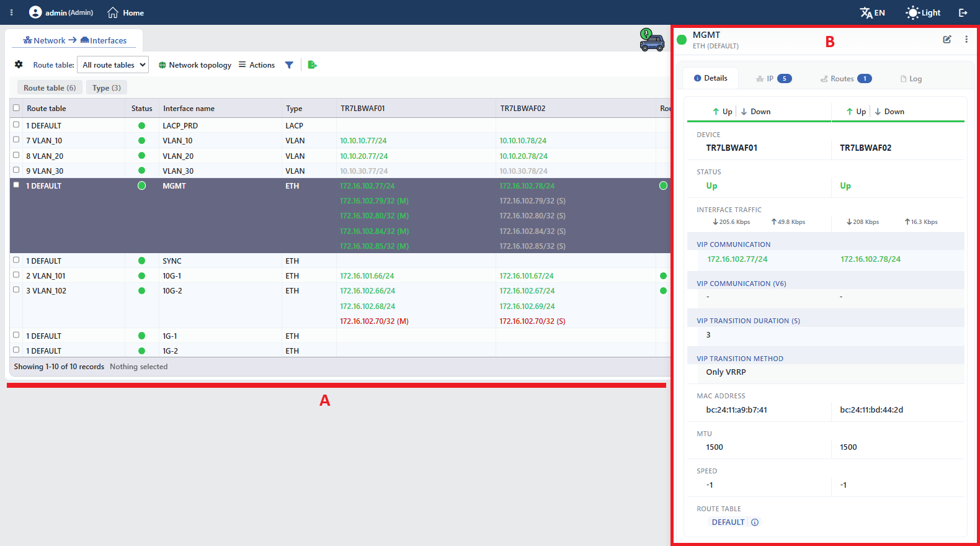Click the car status icon
Screen dimensions: 980x546
[652, 40]
